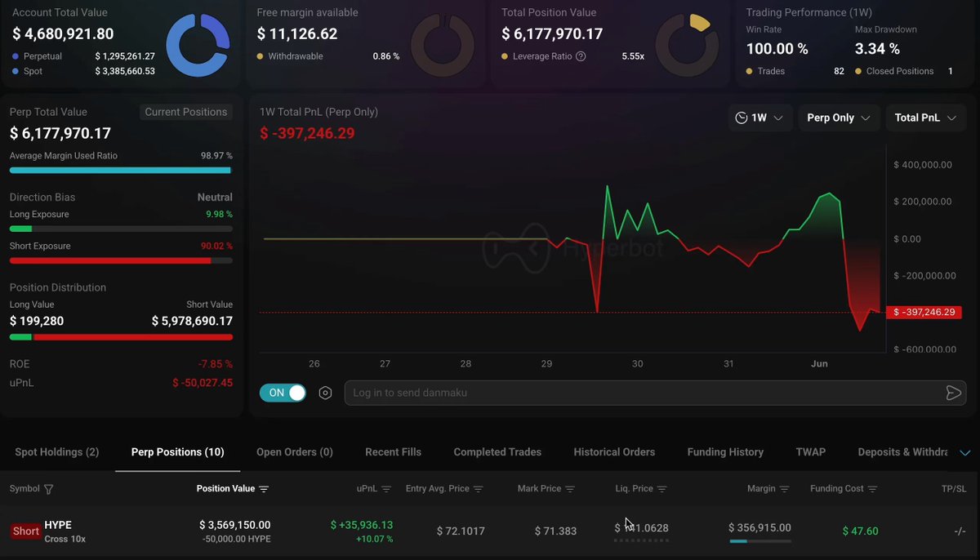This screenshot has width=980, height=560.
Task: Toggle danmaku ON switch off
Action: pos(283,393)
